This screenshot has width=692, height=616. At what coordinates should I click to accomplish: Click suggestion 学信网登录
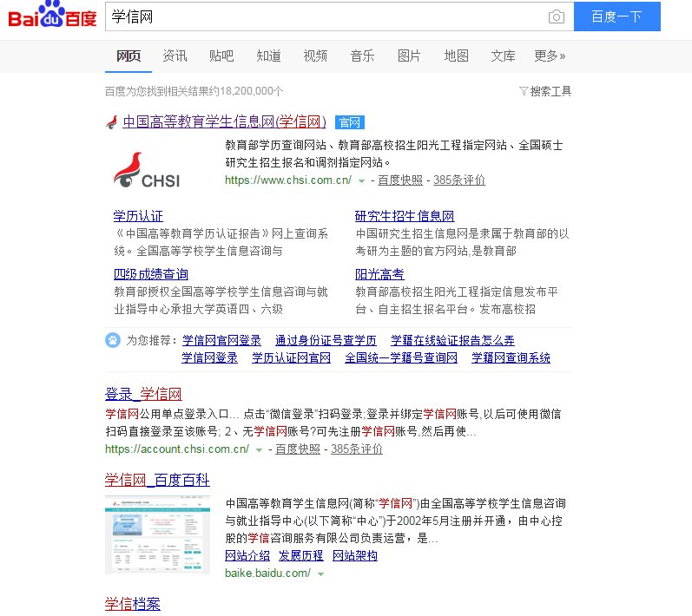click(209, 357)
